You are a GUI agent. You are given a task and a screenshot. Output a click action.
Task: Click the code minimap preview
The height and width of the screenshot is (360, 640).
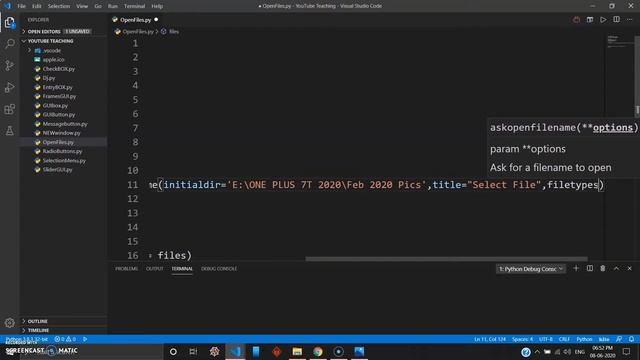click(619, 42)
